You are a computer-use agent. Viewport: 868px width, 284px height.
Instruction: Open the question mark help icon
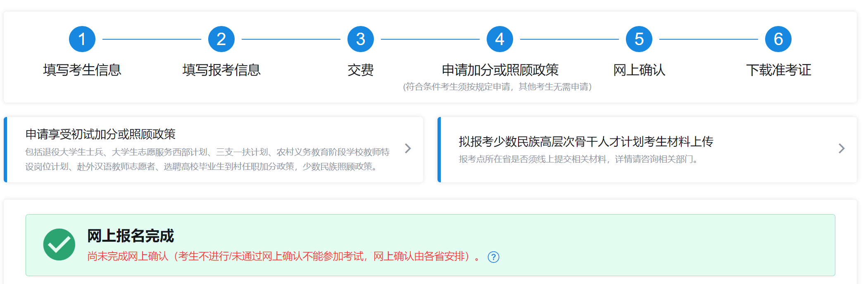(x=493, y=257)
